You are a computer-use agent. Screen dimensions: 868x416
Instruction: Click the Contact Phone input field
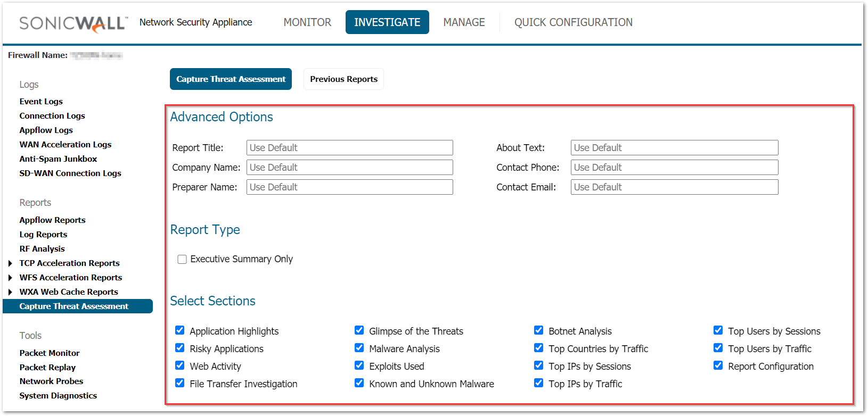tap(674, 168)
